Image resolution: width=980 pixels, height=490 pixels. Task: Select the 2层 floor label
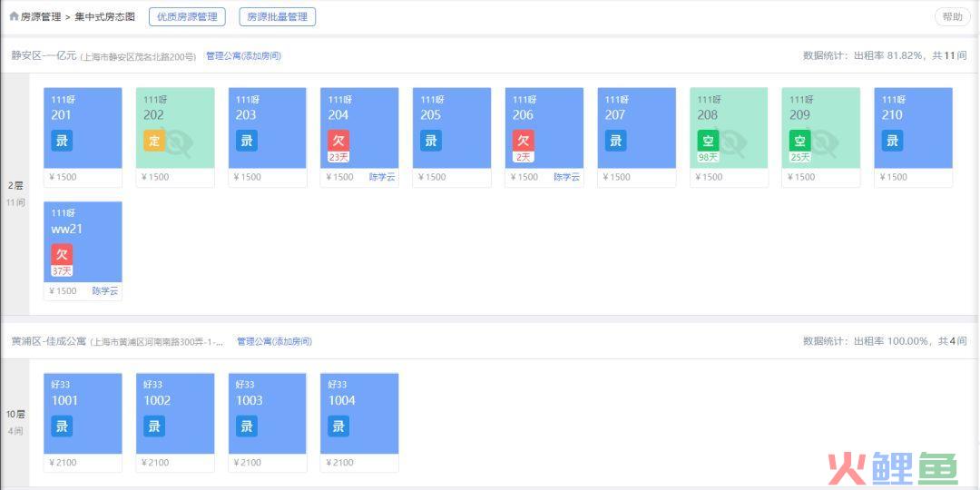coord(15,186)
